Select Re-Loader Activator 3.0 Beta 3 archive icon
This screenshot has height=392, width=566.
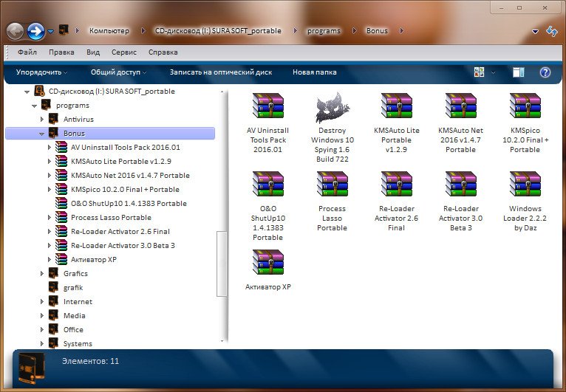(460, 184)
